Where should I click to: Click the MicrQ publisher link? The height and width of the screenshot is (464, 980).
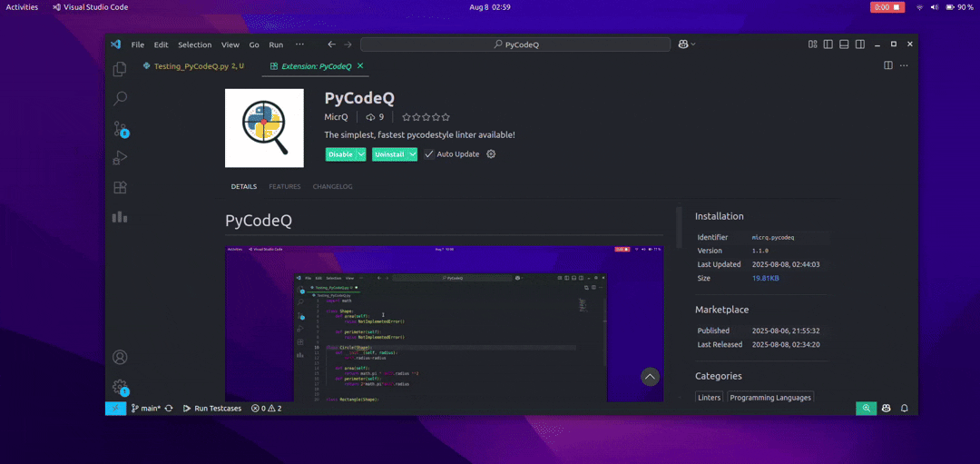coord(336,117)
